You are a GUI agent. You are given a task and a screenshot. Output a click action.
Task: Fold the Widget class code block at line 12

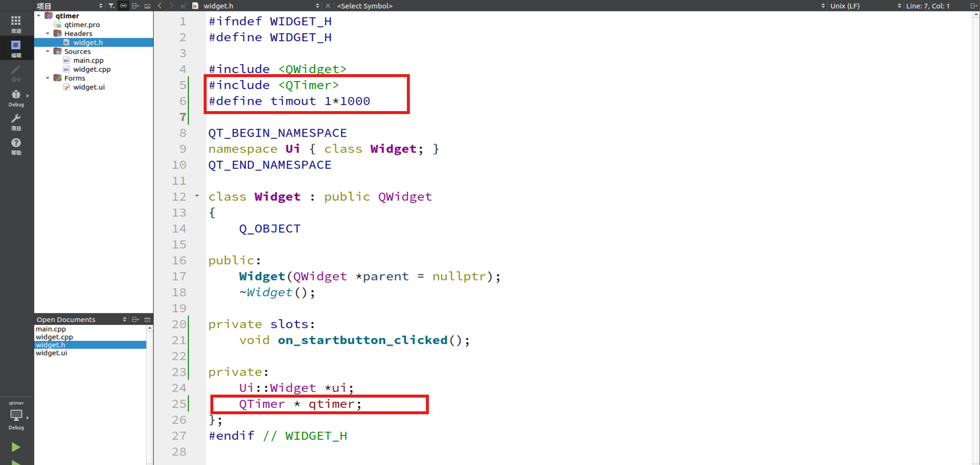[197, 196]
